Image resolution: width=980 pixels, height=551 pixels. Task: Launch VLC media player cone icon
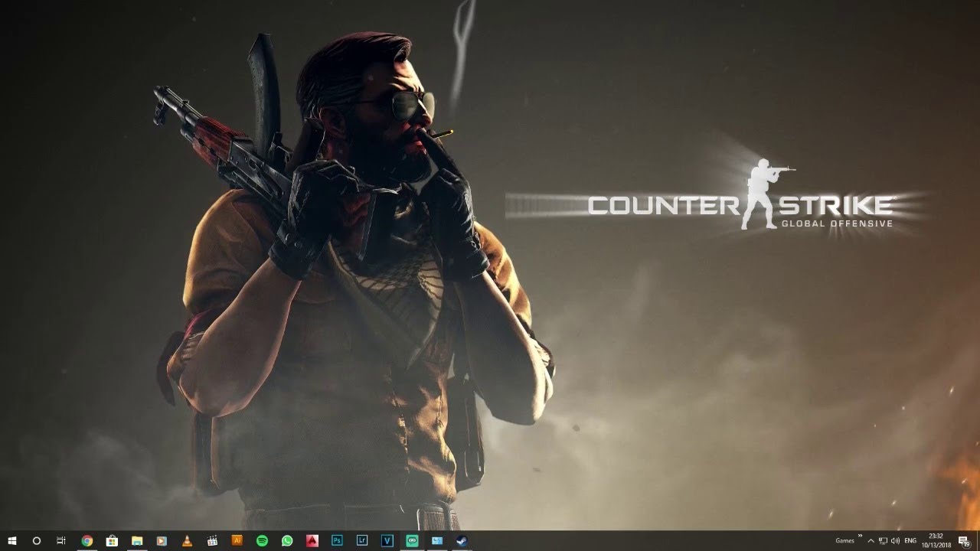[187, 541]
